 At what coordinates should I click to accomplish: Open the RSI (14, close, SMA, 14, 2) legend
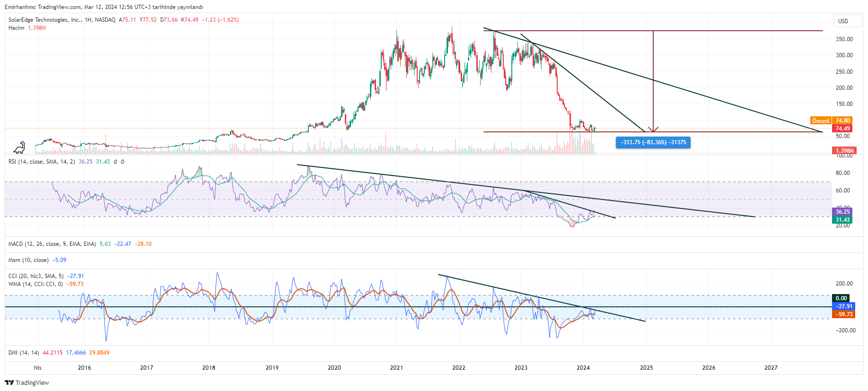[x=42, y=162]
